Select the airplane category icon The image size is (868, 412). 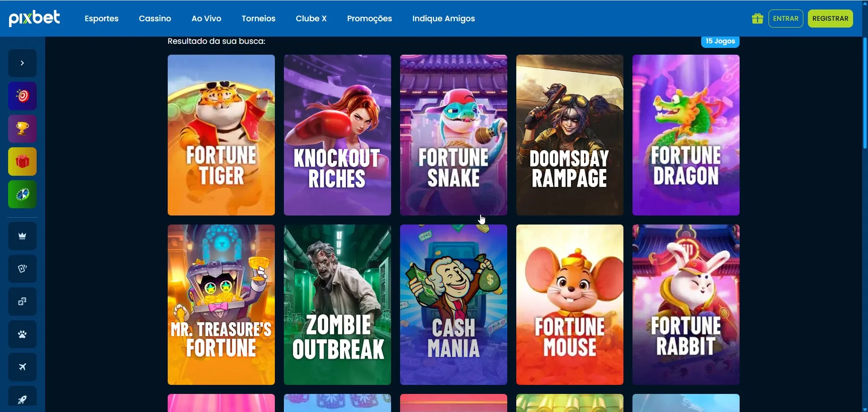pos(22,367)
